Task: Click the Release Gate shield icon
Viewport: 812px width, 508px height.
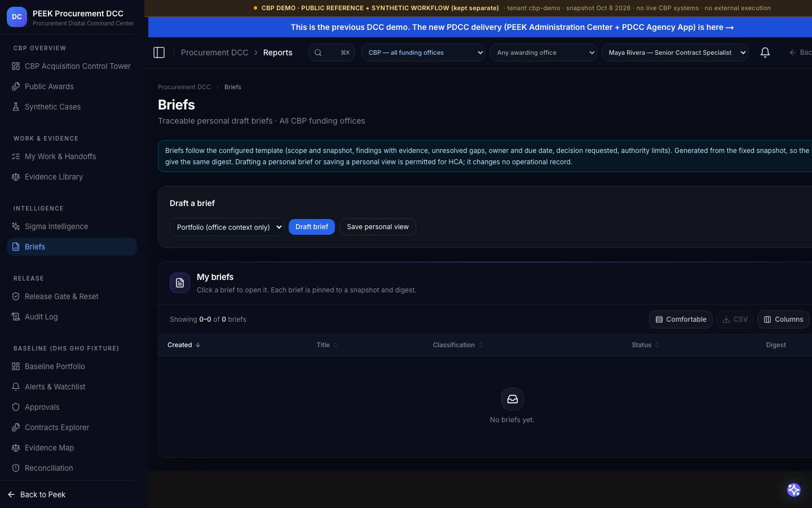Action: tap(16, 296)
